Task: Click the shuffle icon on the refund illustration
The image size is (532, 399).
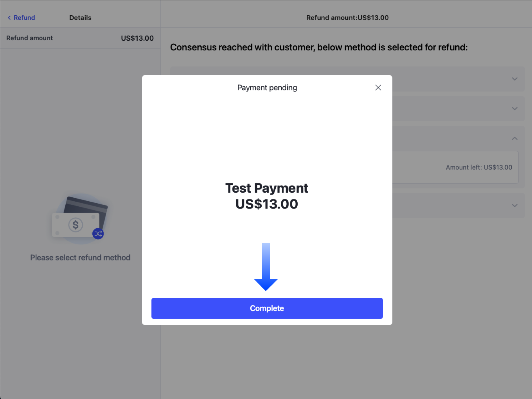Action: pos(98,234)
